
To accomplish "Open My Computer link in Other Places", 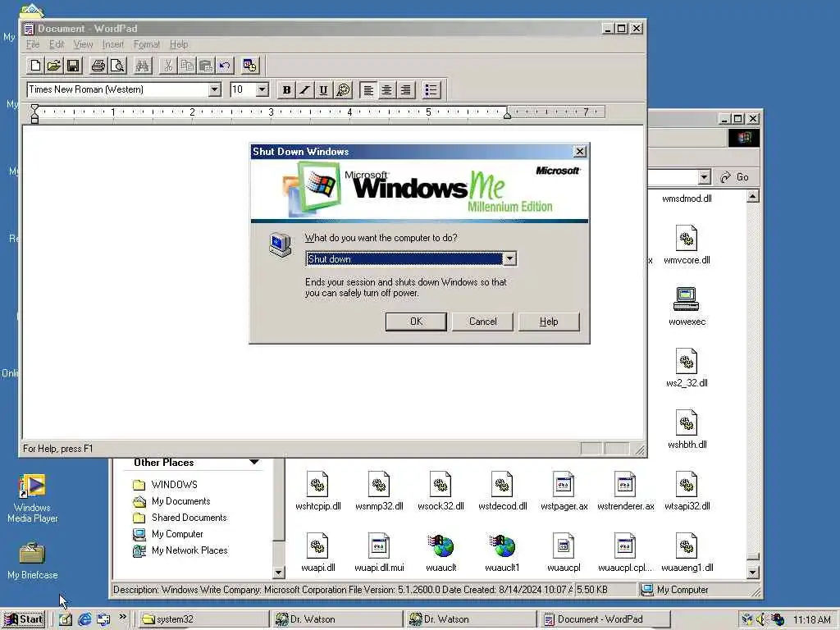I will (167, 534).
